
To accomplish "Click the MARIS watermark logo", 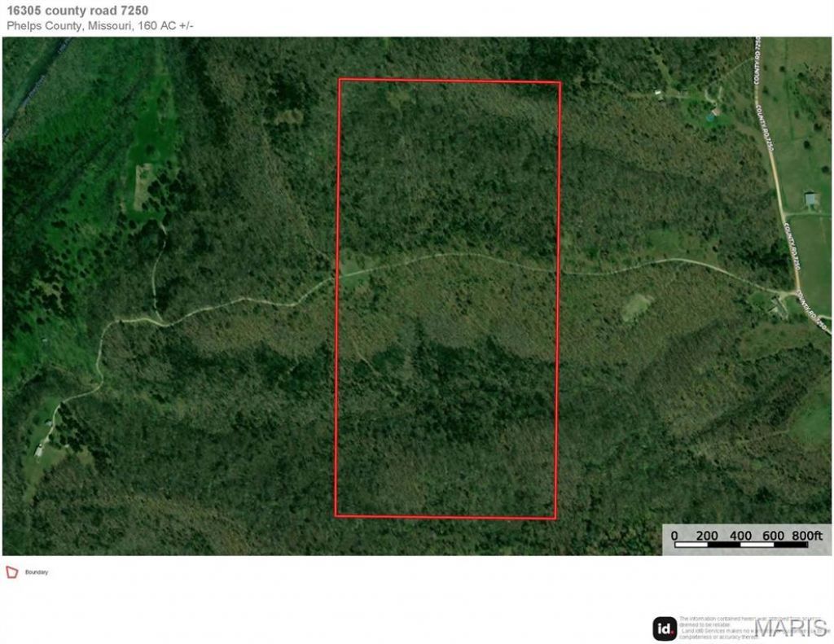I will pyautogui.click(x=792, y=629).
